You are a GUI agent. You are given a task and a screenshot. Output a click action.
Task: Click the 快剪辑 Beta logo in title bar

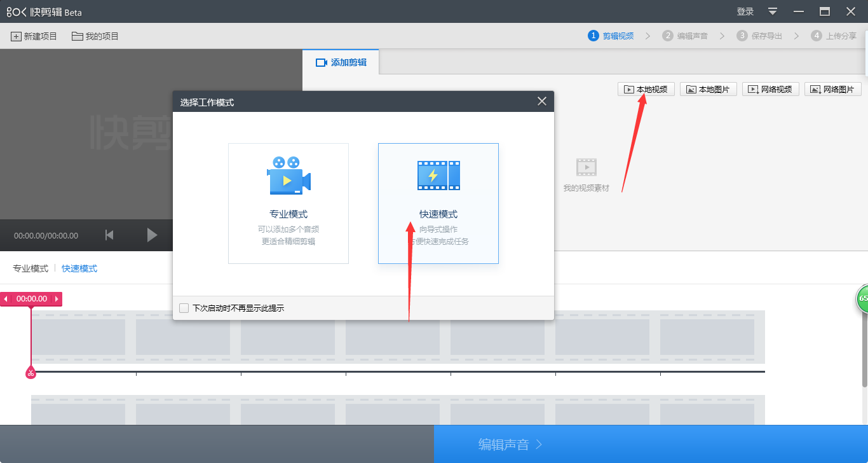(x=44, y=12)
